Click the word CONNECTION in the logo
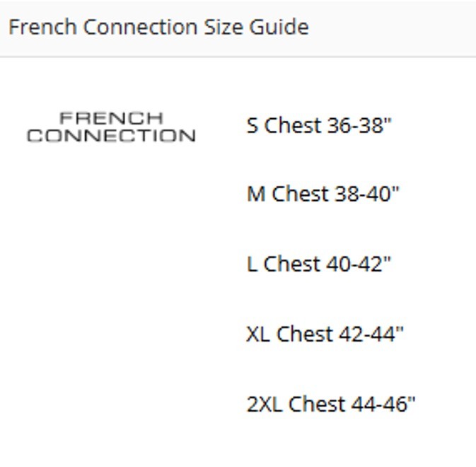The height and width of the screenshot is (467, 476). (x=111, y=135)
